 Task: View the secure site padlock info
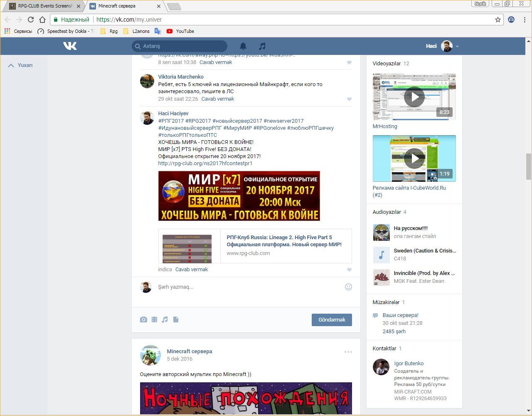point(56,20)
